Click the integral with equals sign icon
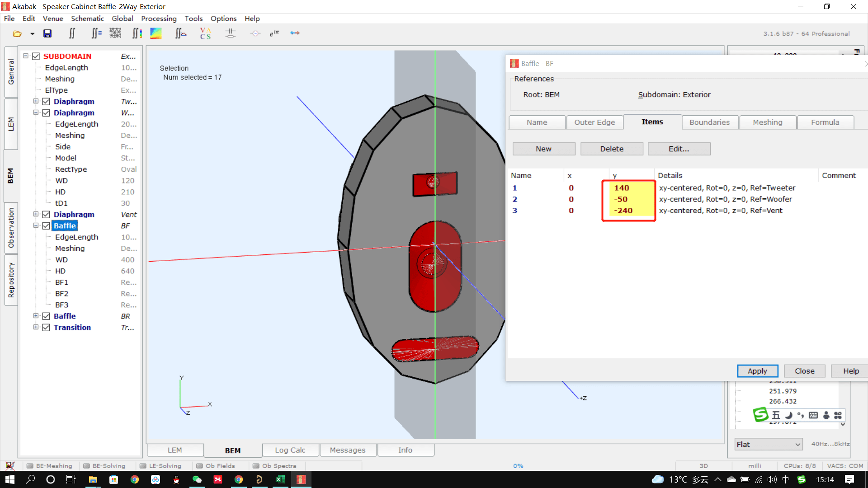The height and width of the screenshot is (488, 868). point(96,33)
